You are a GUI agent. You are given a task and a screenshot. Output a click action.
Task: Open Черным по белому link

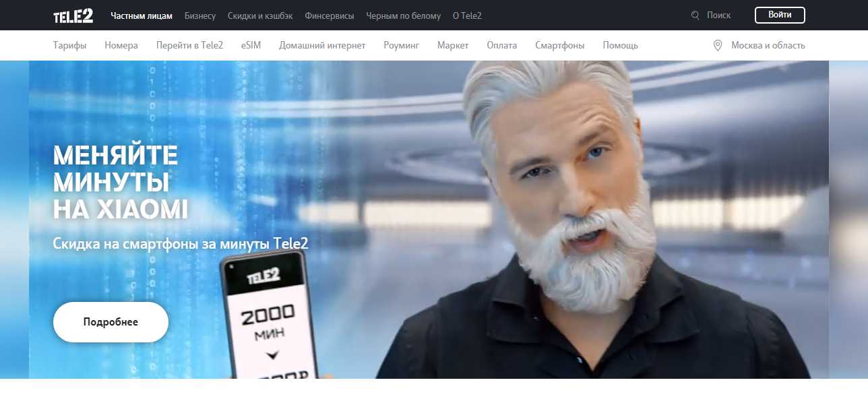point(404,16)
